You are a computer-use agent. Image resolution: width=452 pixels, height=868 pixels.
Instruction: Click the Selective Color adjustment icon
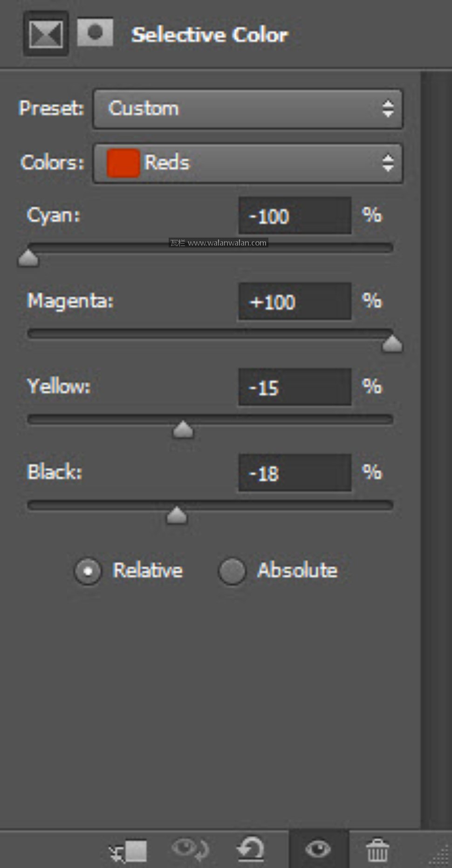46,34
